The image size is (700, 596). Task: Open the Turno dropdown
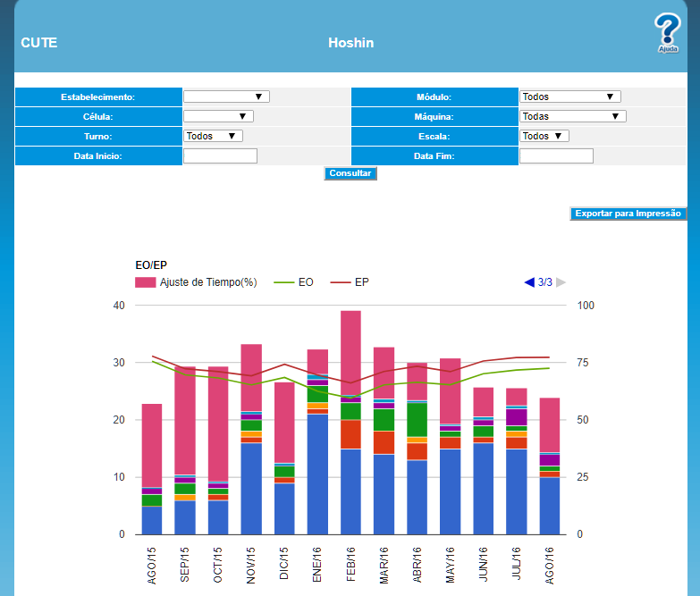213,136
